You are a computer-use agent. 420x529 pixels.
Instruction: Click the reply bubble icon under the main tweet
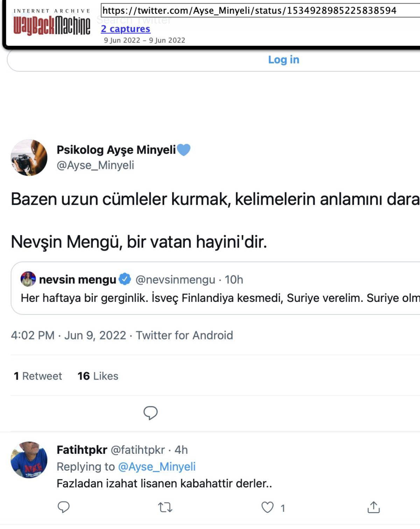click(x=150, y=413)
